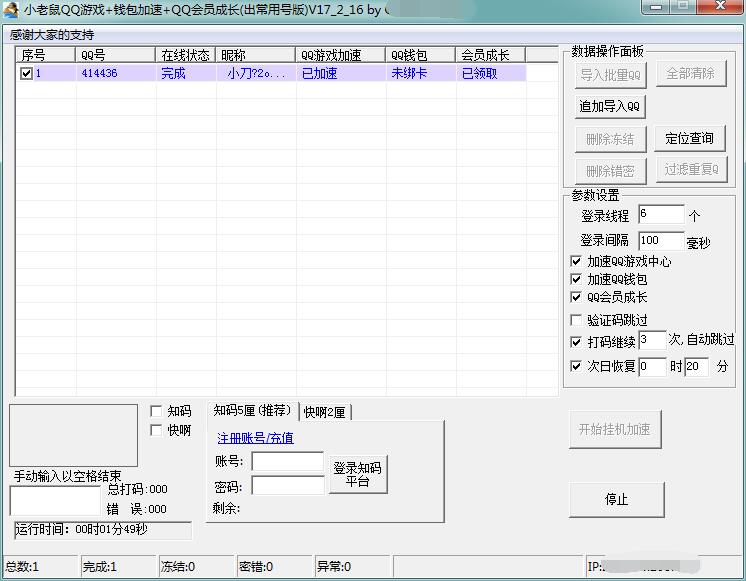This screenshot has height=581, width=746.
Task: Click 异常:0 in status bar
Action: pos(352,566)
